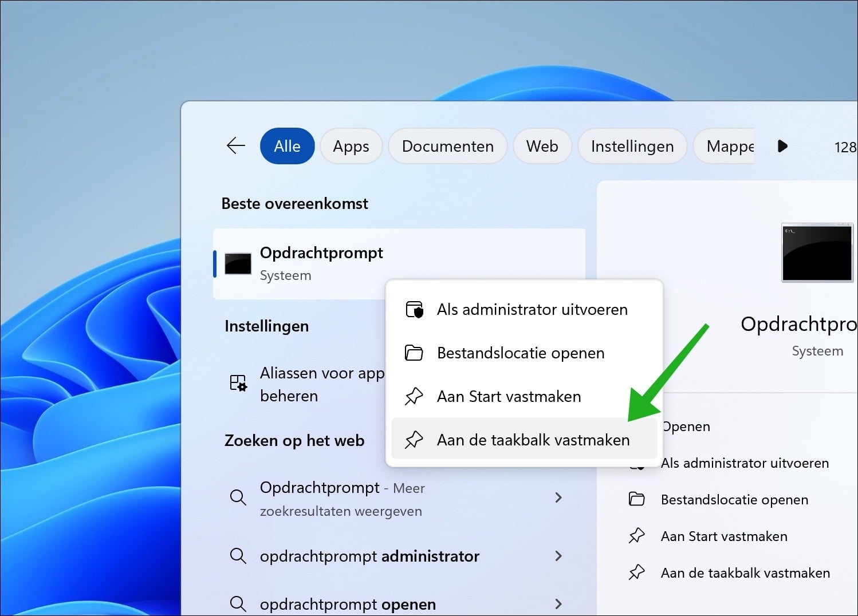Click the Opdrachtprompt app icon under Beste overeenkomst
The width and height of the screenshot is (858, 616).
tap(237, 263)
